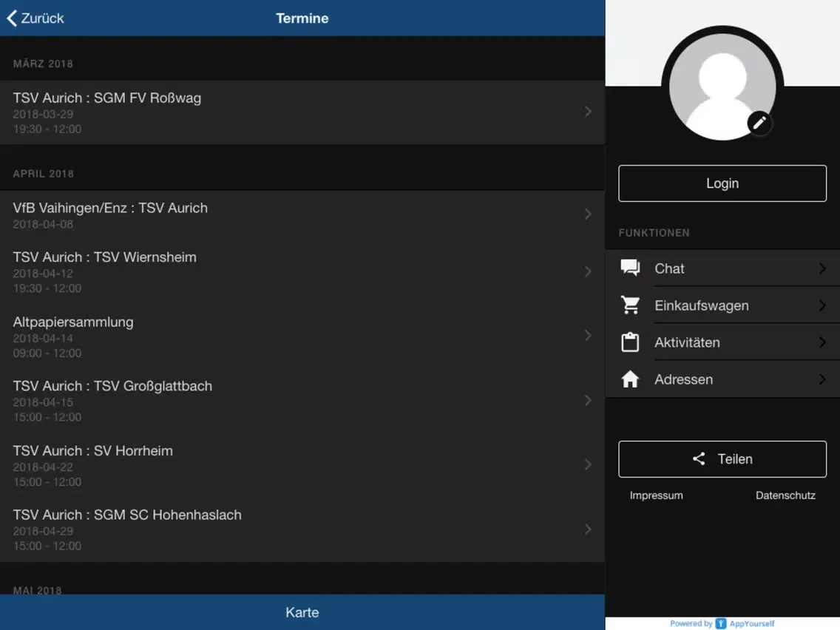Viewport: 840px width, 630px height.
Task: Click the AppYourself logo icon
Action: [720, 623]
